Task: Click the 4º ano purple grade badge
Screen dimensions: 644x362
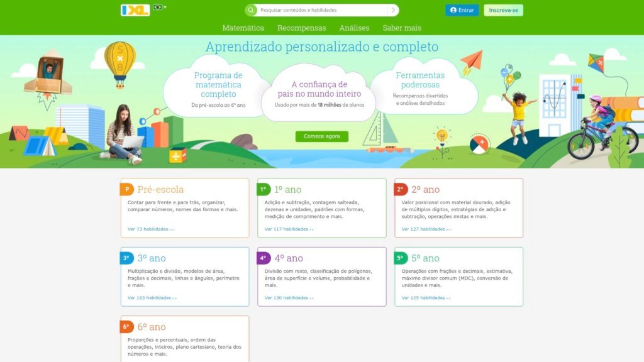Action: (264, 258)
